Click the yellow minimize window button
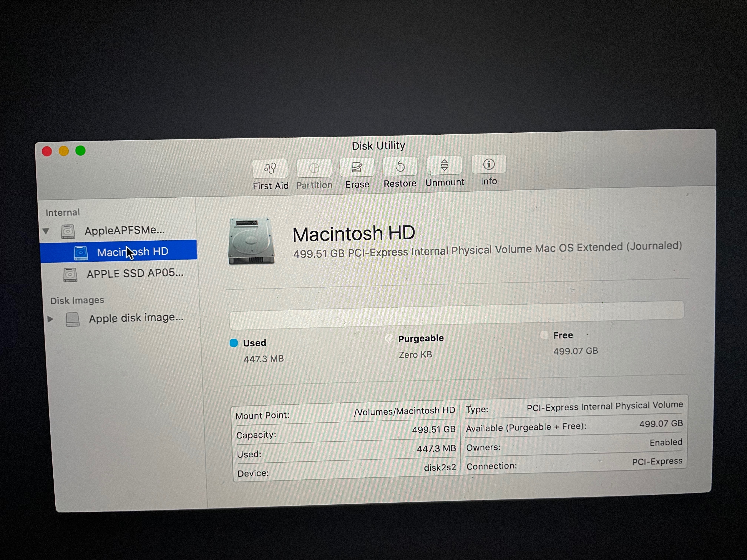Viewport: 747px width, 560px height. coord(64,151)
